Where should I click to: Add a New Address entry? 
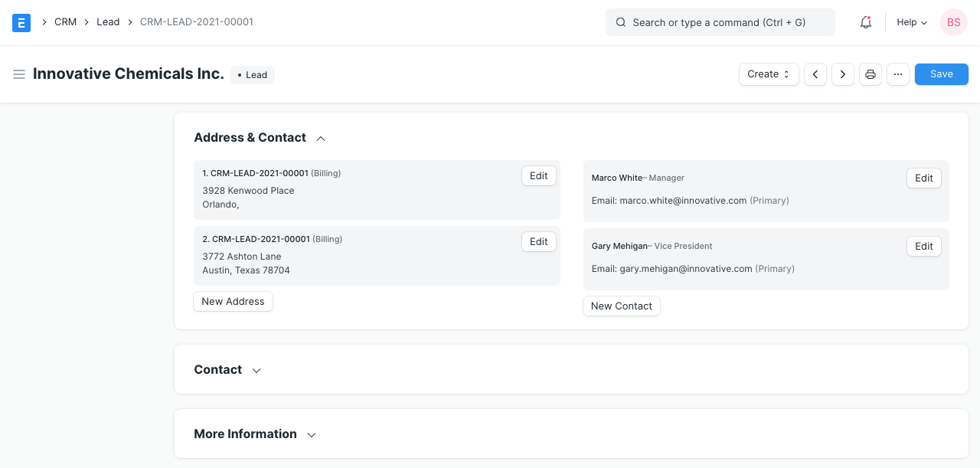233,301
